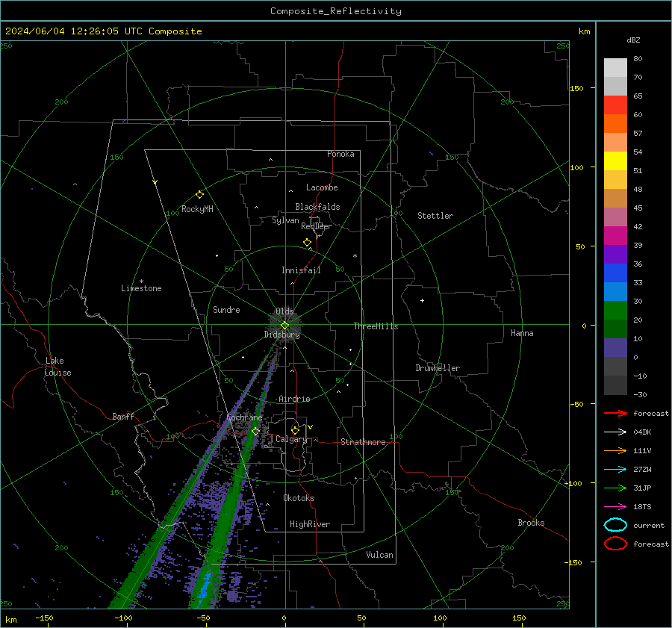The image size is (672, 628).
Task: Click the Ponoka label on the map
Action: [340, 154]
